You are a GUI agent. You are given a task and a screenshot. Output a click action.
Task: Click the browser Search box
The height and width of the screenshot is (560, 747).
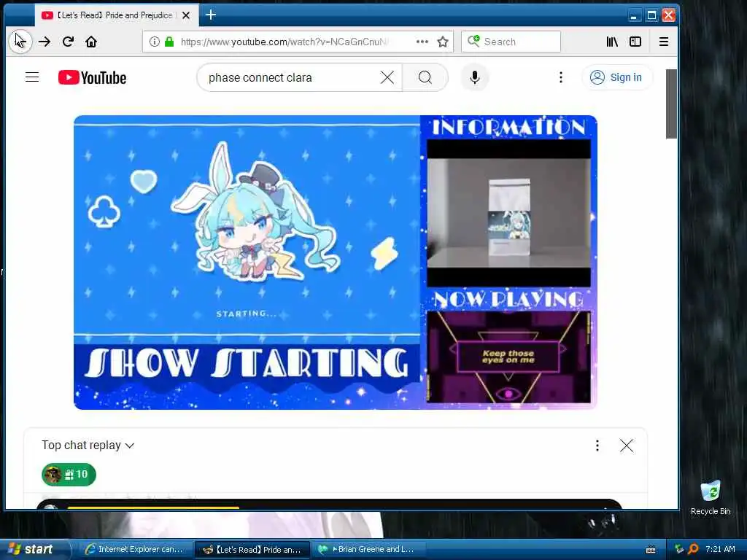(511, 42)
